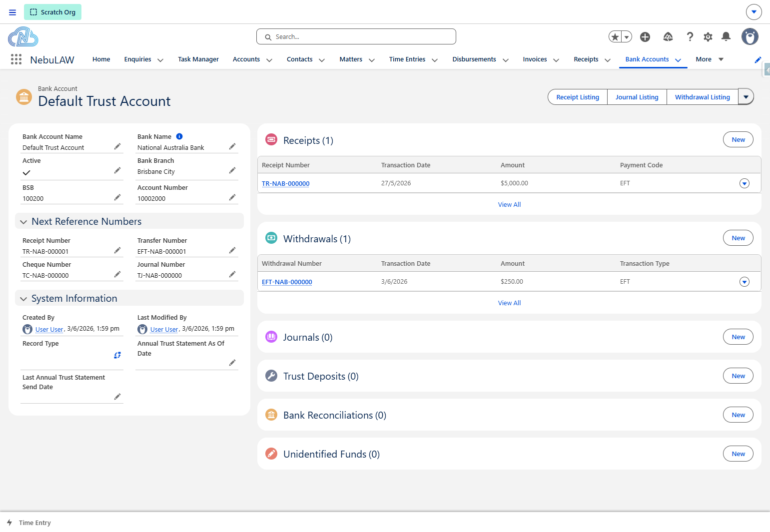Open the Trailhead guidance icon
The height and width of the screenshot is (532, 770).
pyautogui.click(x=668, y=36)
